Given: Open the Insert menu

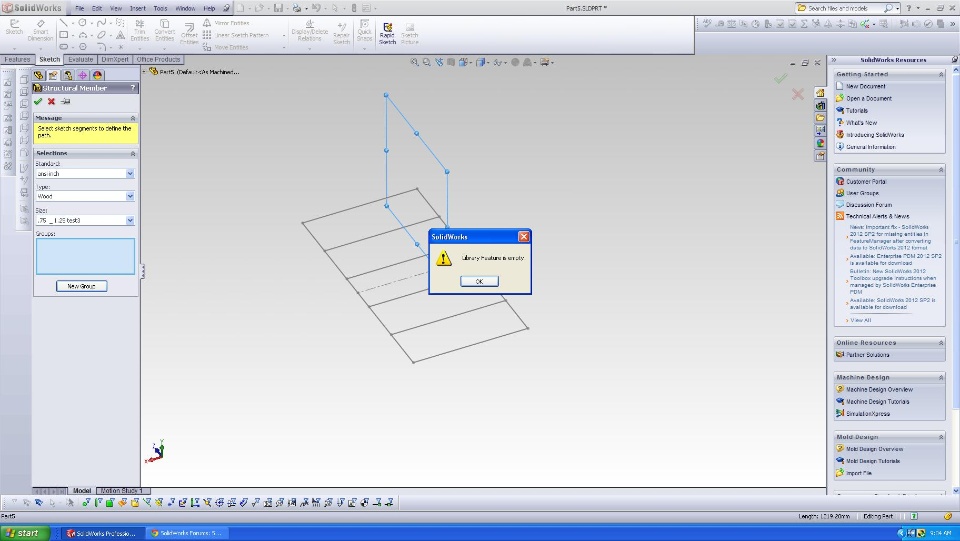Looking at the screenshot, I should [x=138, y=9].
